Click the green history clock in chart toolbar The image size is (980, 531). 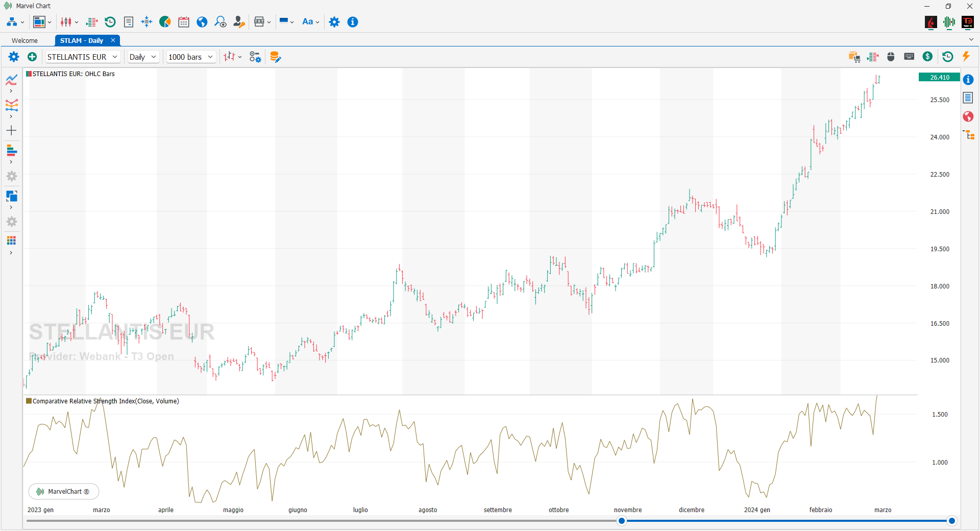947,57
